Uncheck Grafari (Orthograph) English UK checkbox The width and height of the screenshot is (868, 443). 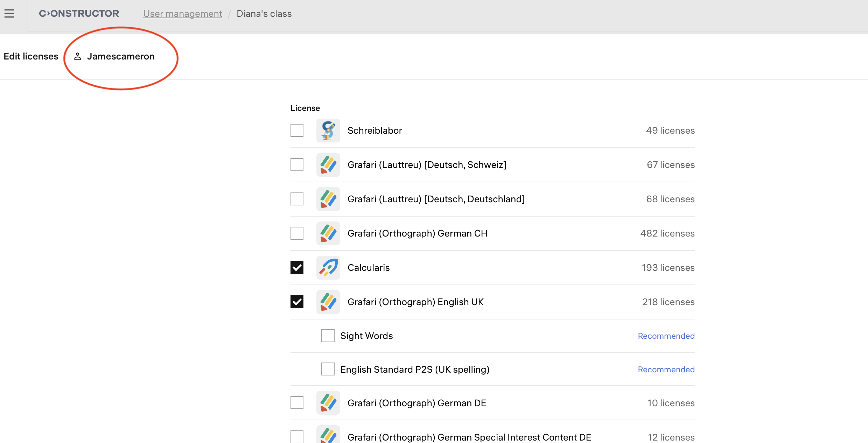(x=297, y=302)
